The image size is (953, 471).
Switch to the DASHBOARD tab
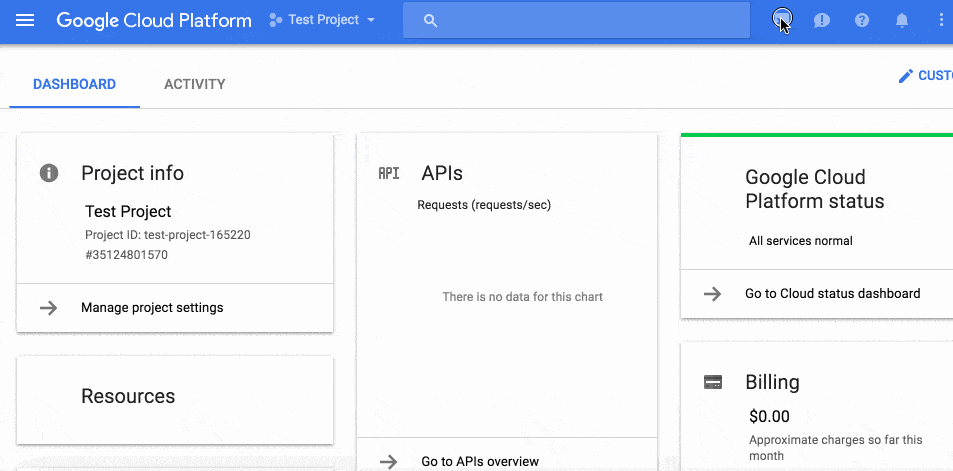(x=75, y=84)
